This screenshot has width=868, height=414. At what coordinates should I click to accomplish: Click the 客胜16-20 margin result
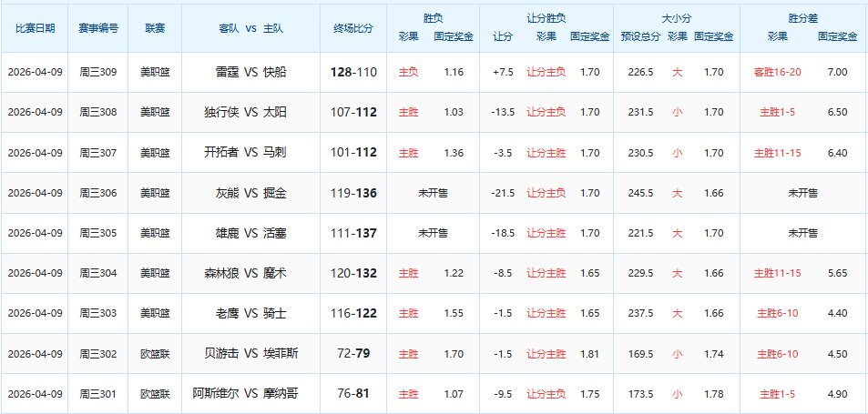click(x=777, y=72)
